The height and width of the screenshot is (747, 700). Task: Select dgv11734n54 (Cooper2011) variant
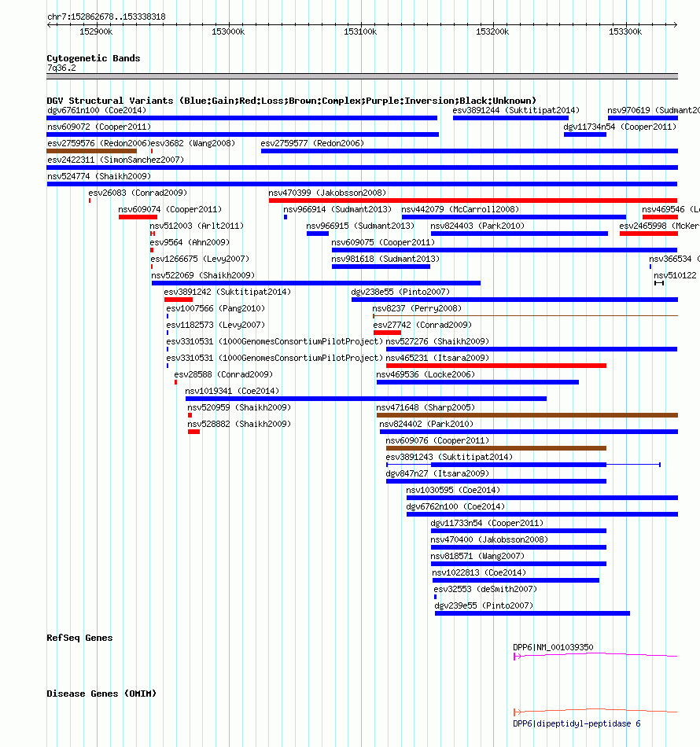pyautogui.click(x=585, y=134)
